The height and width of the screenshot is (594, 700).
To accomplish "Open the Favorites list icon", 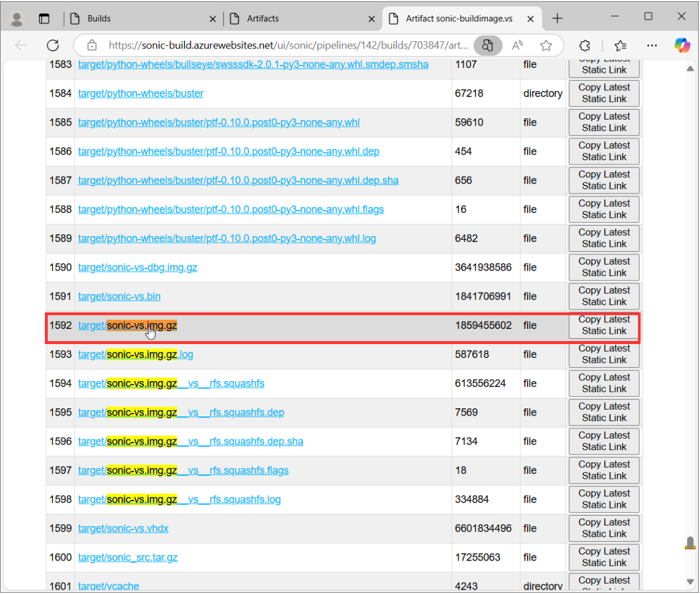I will tap(620, 46).
